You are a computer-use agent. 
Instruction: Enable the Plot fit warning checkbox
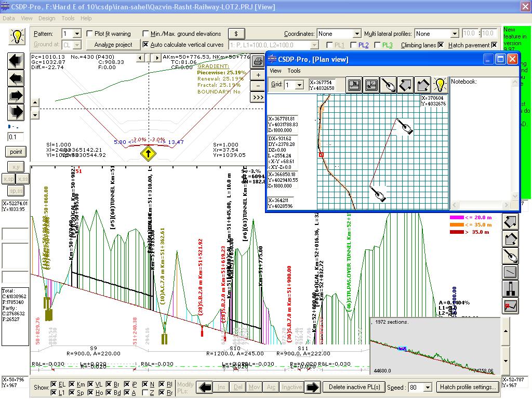(x=89, y=34)
